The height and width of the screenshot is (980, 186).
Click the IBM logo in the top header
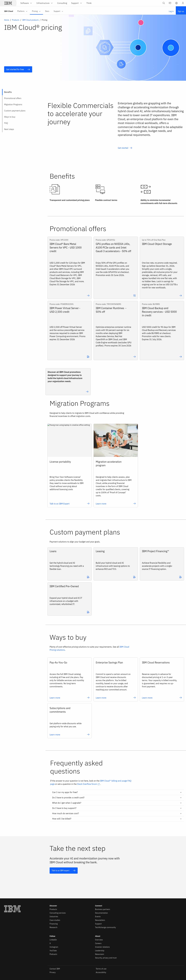[x=8, y=3]
